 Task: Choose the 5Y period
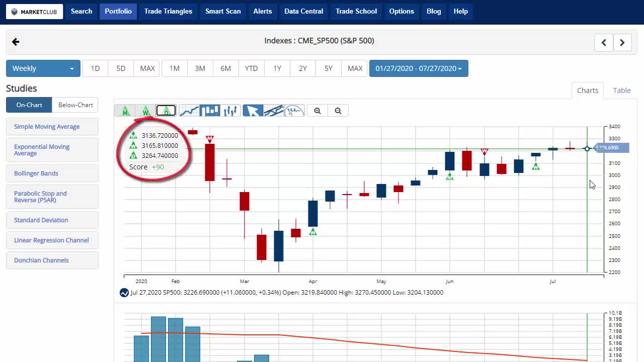point(329,68)
